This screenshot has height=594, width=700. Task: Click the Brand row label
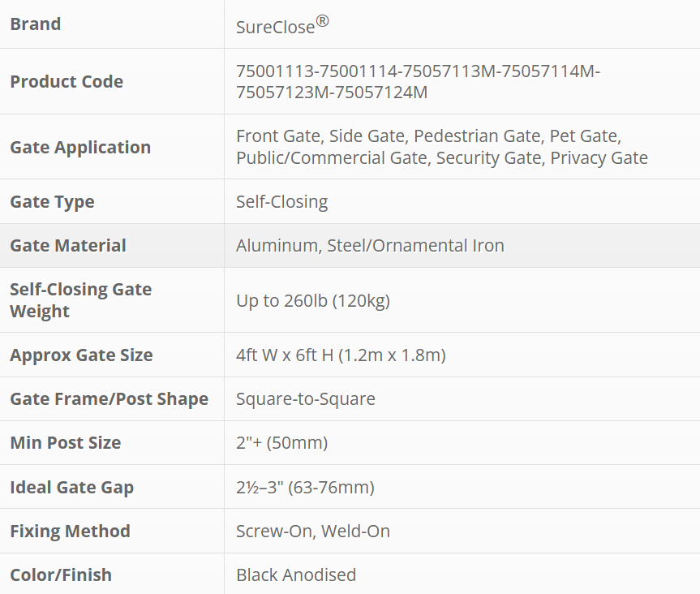point(36,24)
